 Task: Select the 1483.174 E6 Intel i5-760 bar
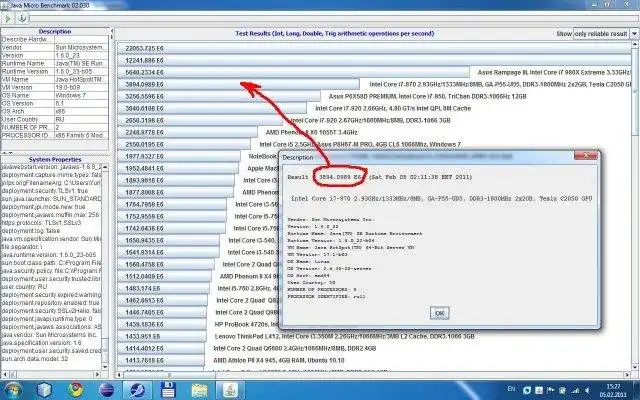(163, 288)
